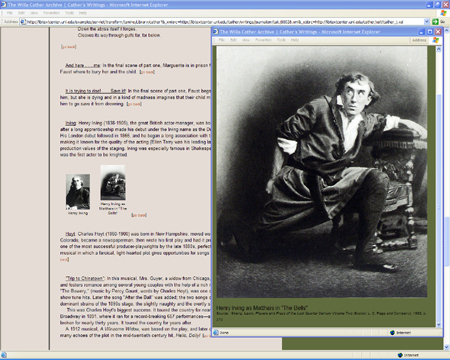Viewport: 450px width, 360px height.
Task: Open the View menu in popup window
Action: click(x=246, y=40)
